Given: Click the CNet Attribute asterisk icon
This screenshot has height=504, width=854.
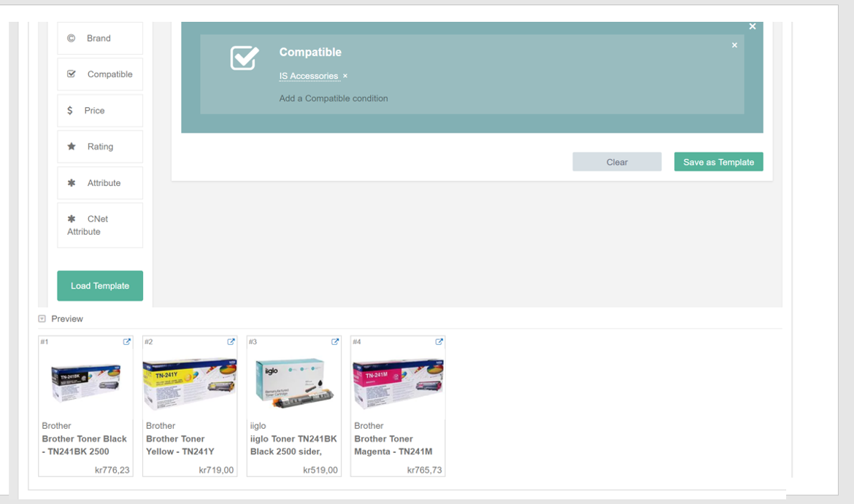Looking at the screenshot, I should [72, 219].
